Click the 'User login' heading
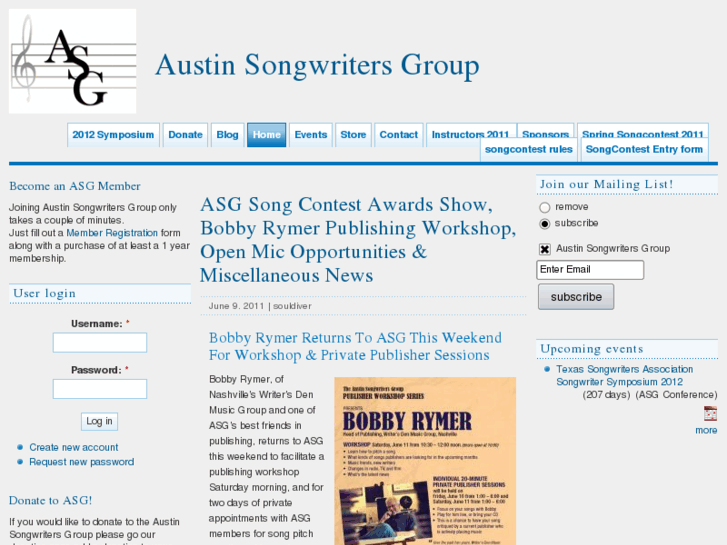The image size is (727, 545). tap(45, 293)
